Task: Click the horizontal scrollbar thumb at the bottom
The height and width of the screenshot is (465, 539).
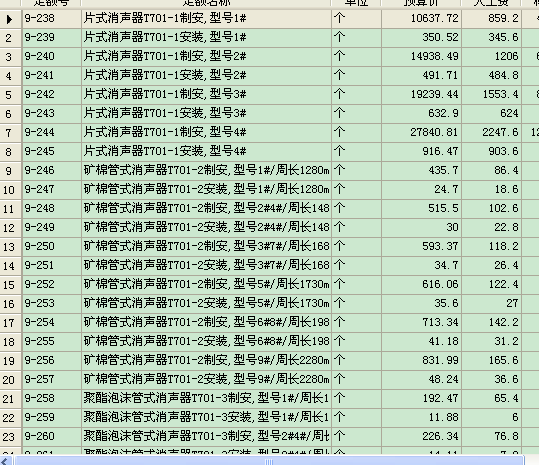Action: click(270, 461)
